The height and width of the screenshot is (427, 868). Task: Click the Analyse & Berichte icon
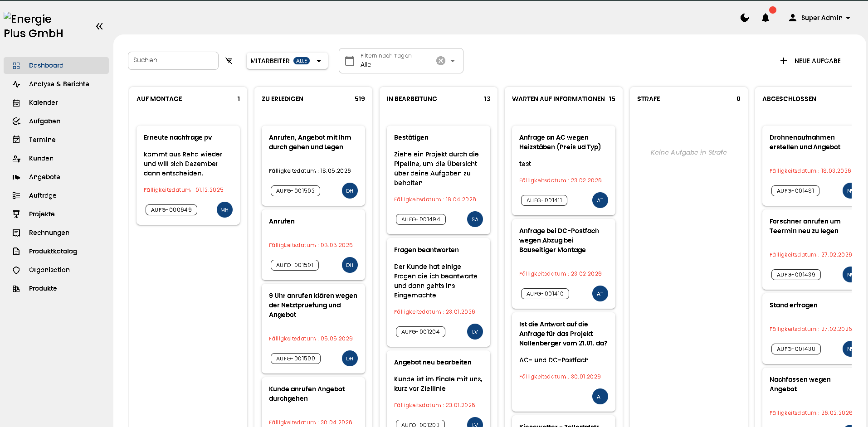16,84
